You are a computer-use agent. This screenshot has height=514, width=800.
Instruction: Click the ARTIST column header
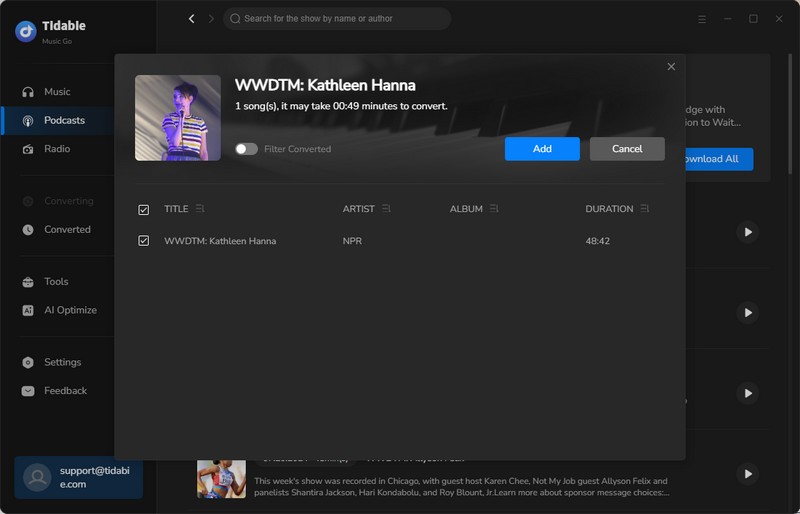point(359,209)
